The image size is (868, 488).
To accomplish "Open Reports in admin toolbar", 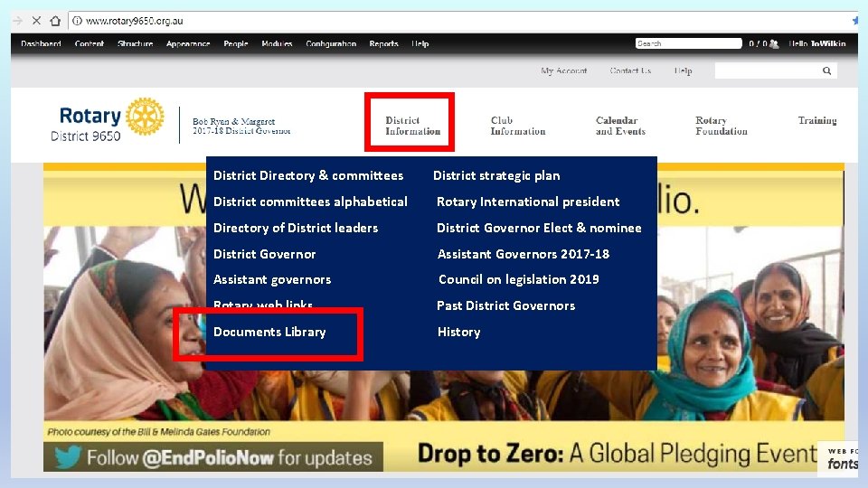I will 383,43.
